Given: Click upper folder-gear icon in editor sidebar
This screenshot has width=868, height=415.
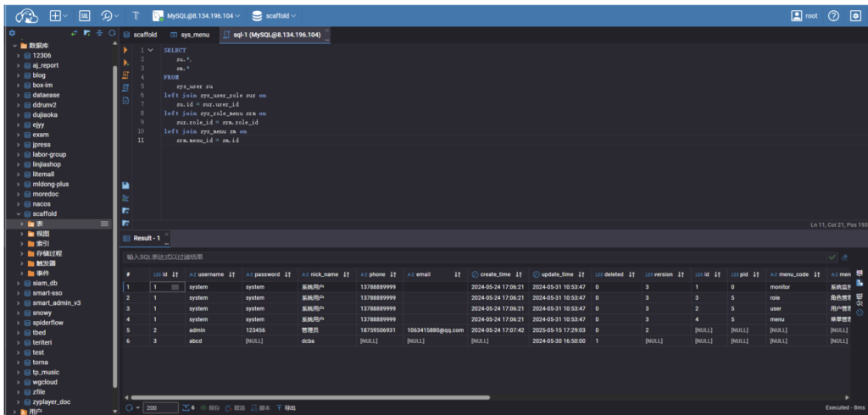Looking at the screenshot, I should pos(125,211).
